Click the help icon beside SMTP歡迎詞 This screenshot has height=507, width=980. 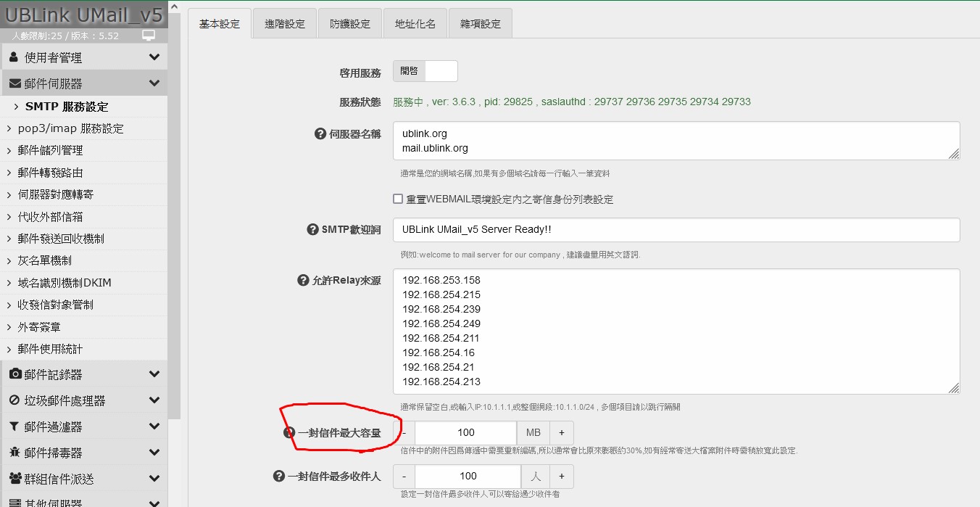coord(312,230)
